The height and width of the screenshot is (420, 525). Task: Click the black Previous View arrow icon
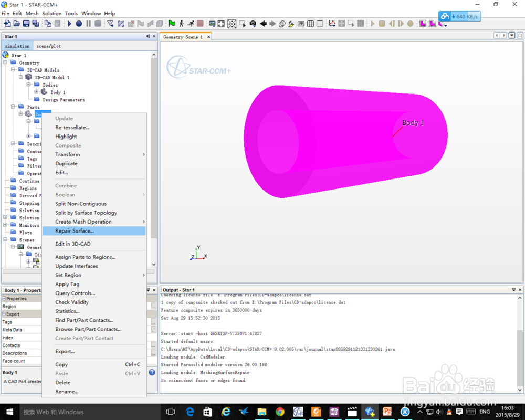[264, 24]
